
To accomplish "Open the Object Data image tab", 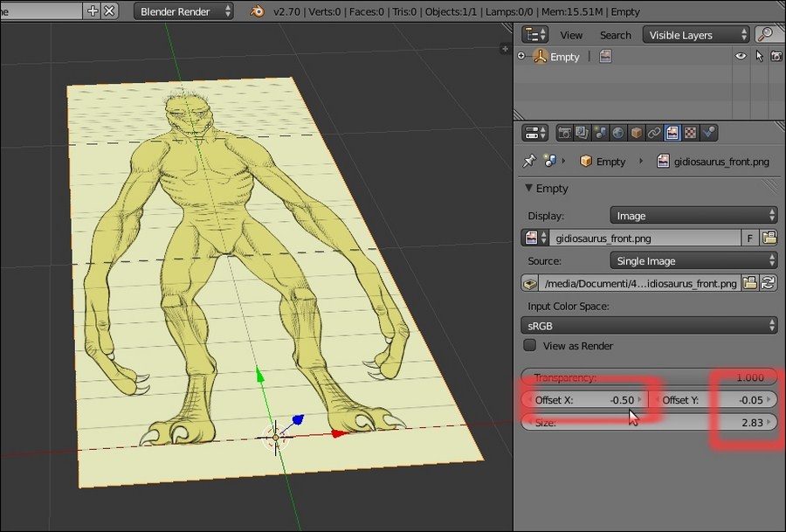I will [672, 133].
